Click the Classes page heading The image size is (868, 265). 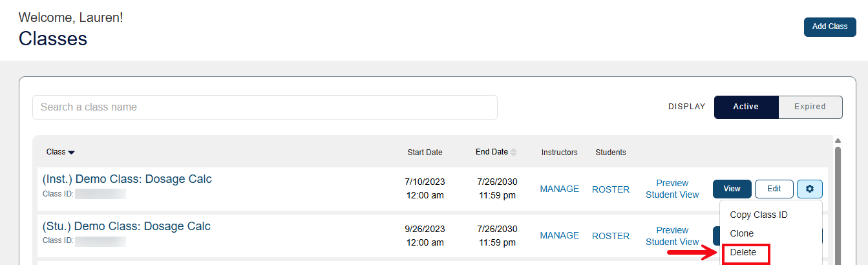tap(53, 39)
